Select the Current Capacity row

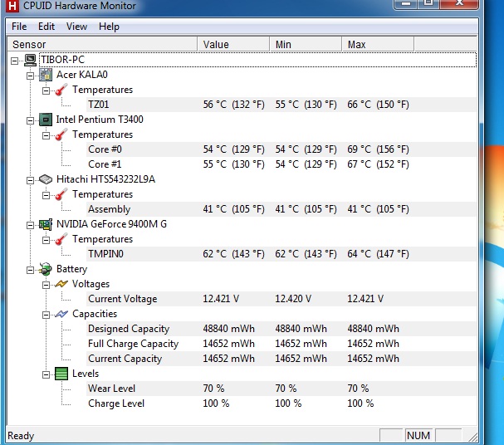pyautogui.click(x=281, y=359)
